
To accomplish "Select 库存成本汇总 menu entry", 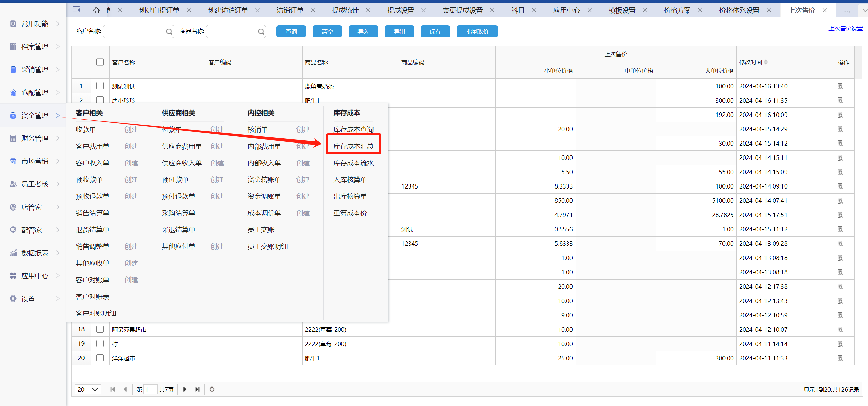I will point(353,146).
